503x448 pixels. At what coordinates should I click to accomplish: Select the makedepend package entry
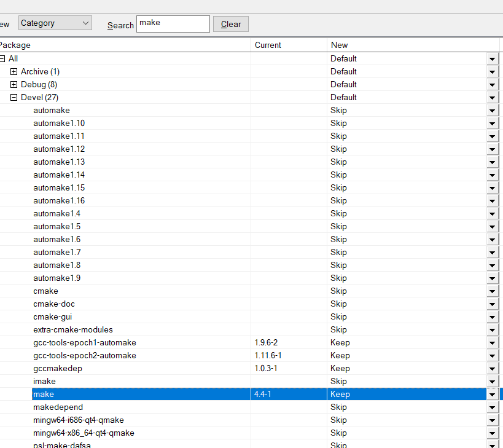pyautogui.click(x=58, y=407)
